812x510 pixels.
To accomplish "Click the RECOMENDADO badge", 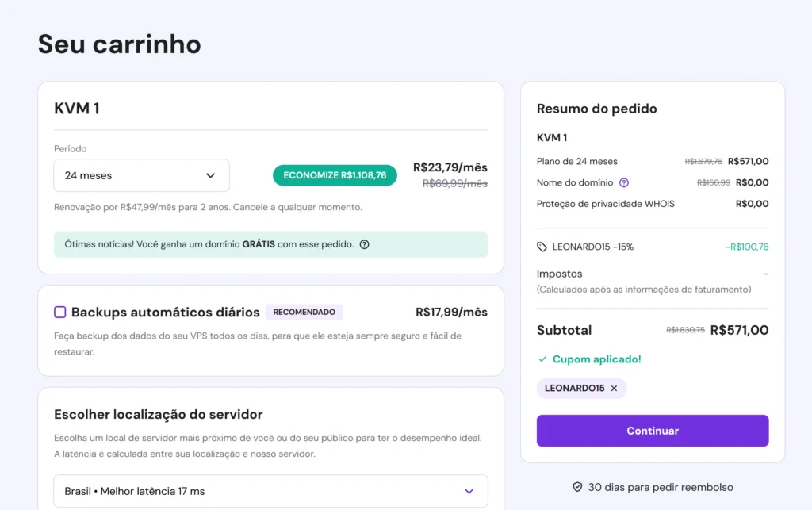I will coord(304,312).
